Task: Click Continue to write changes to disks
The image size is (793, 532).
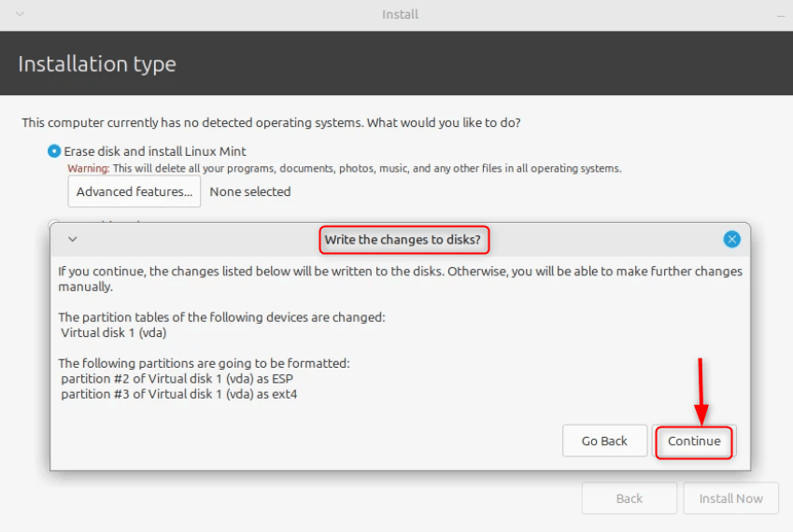Action: (694, 441)
